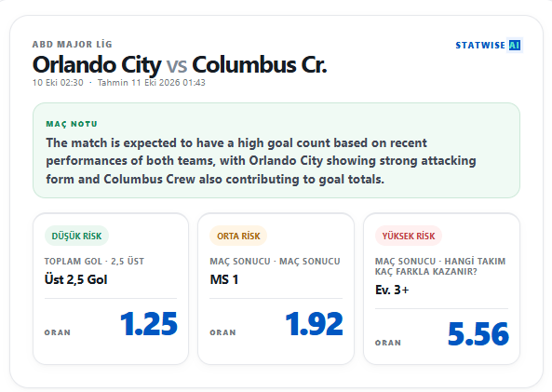The image size is (552, 392).
Task: Open the Columbus Cr. team name
Action: [260, 65]
